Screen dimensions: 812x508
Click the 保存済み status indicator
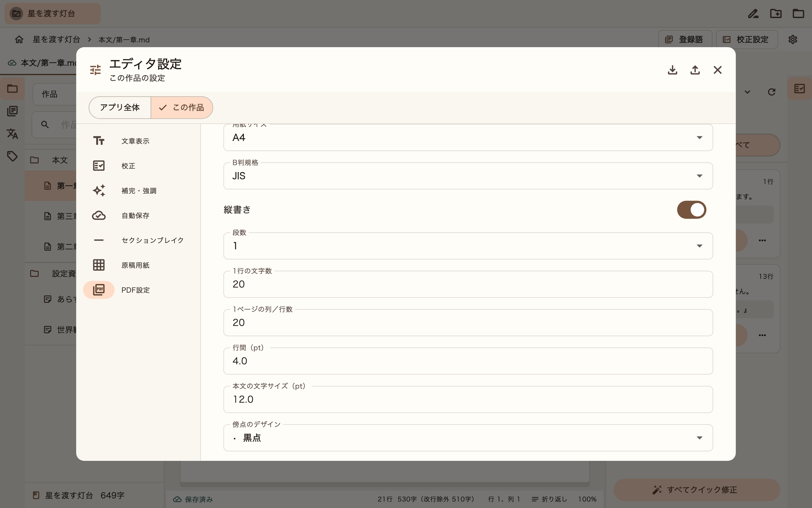point(193,499)
